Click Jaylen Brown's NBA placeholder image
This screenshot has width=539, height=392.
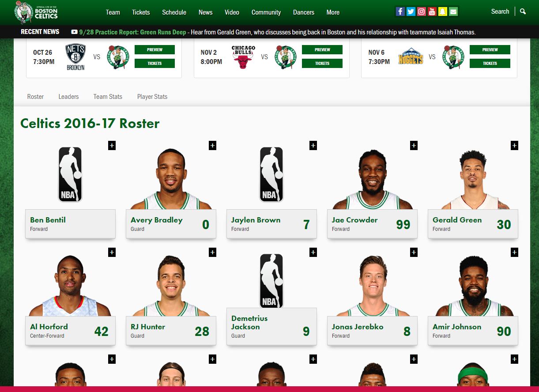271,175
